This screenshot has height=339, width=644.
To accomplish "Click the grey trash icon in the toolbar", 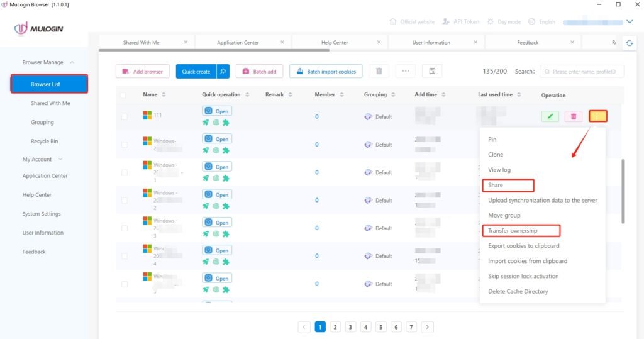I will (x=379, y=72).
